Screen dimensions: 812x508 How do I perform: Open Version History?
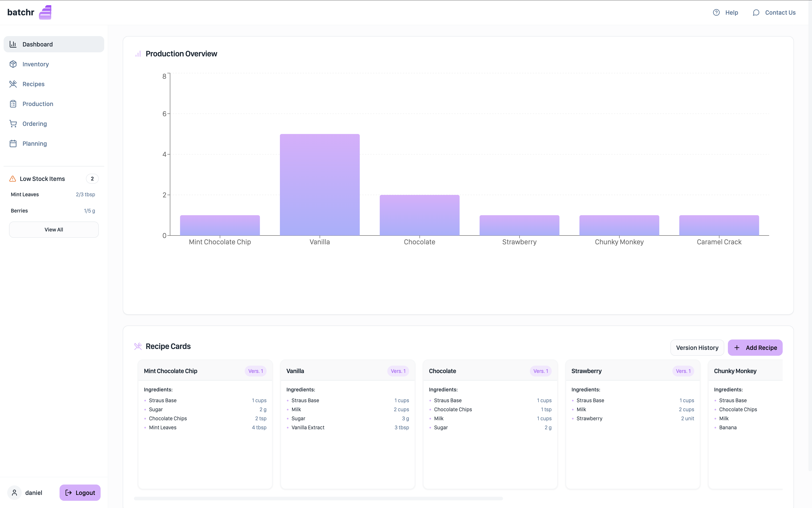(x=697, y=348)
